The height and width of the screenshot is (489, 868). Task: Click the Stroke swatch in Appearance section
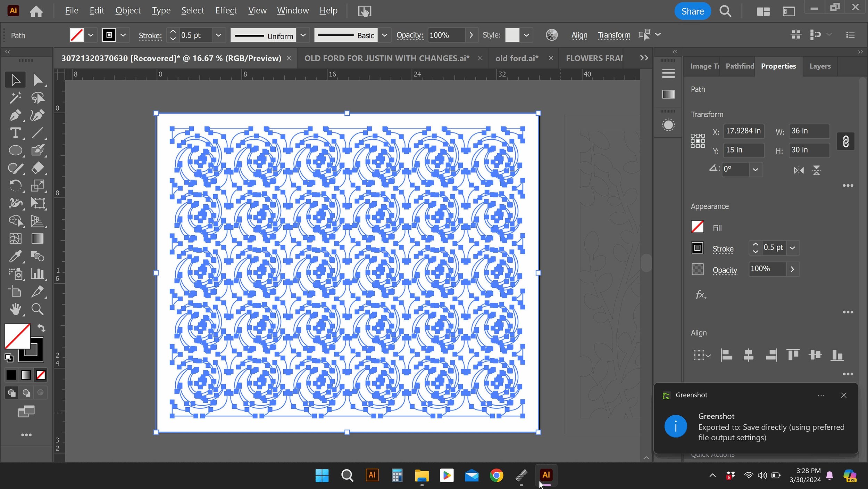(697, 248)
